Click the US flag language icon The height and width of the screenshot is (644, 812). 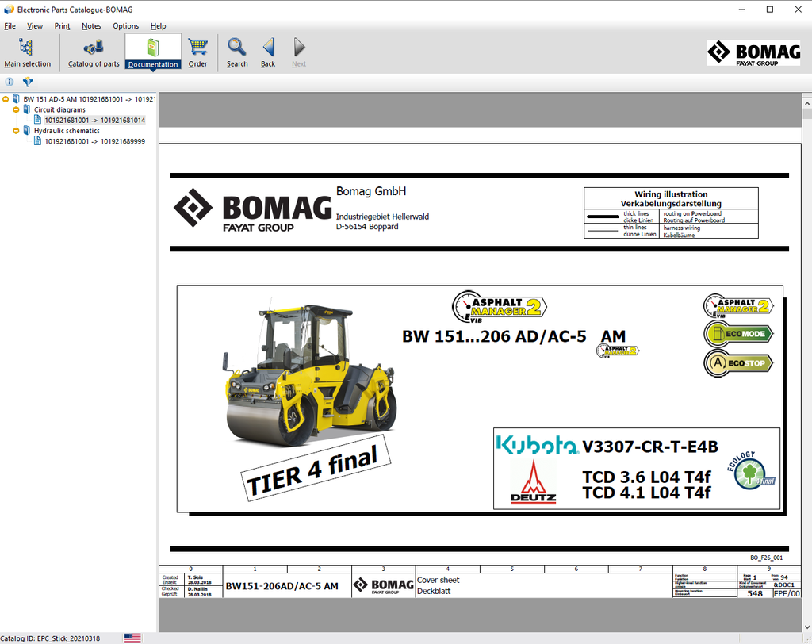coord(132,638)
